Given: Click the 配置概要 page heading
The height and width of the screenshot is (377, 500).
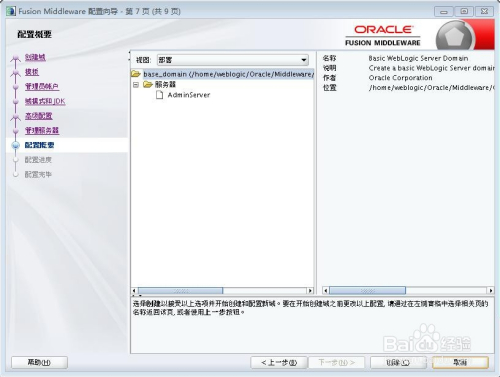Looking at the screenshot, I should (34, 34).
